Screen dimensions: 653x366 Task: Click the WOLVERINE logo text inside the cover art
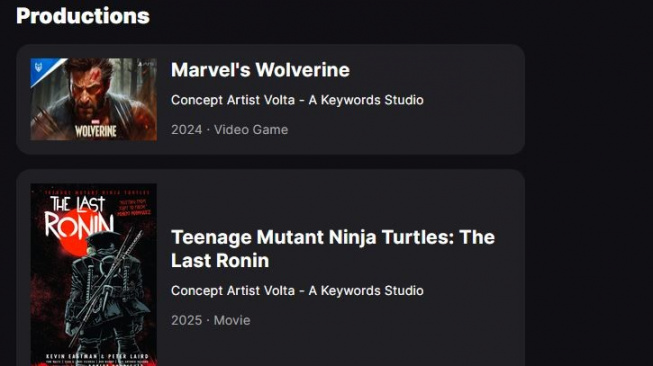tap(96, 129)
